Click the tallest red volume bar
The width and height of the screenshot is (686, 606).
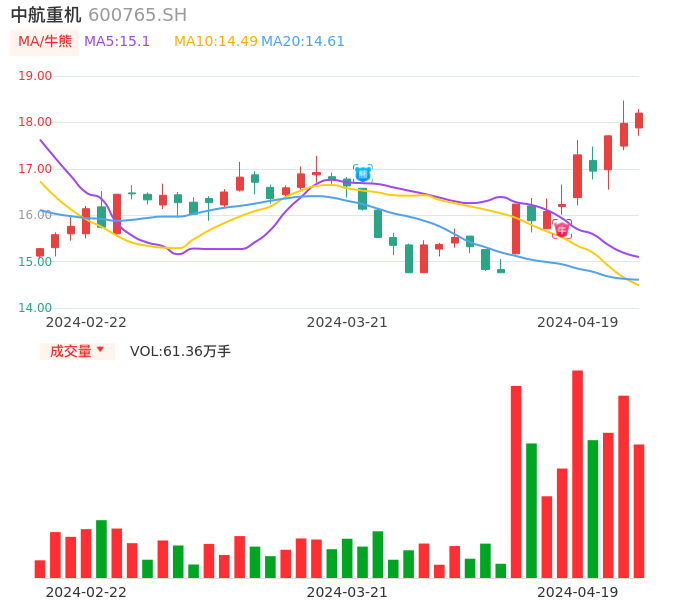click(578, 474)
